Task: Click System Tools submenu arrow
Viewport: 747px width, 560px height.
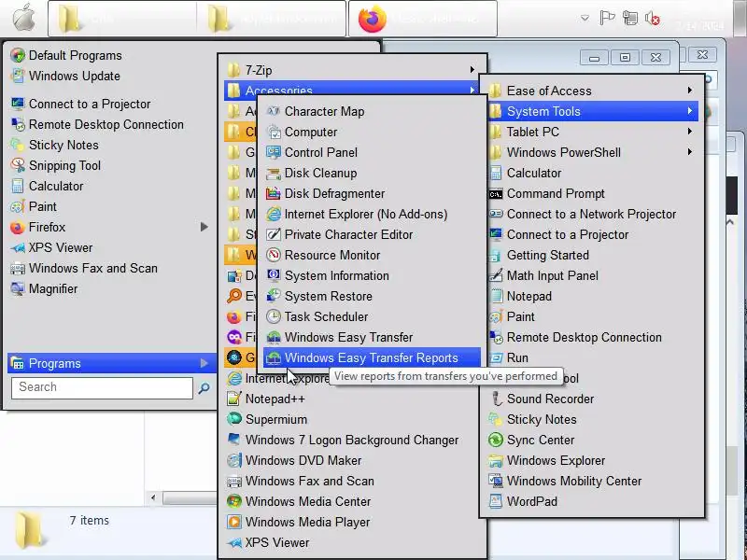Action: [x=690, y=111]
